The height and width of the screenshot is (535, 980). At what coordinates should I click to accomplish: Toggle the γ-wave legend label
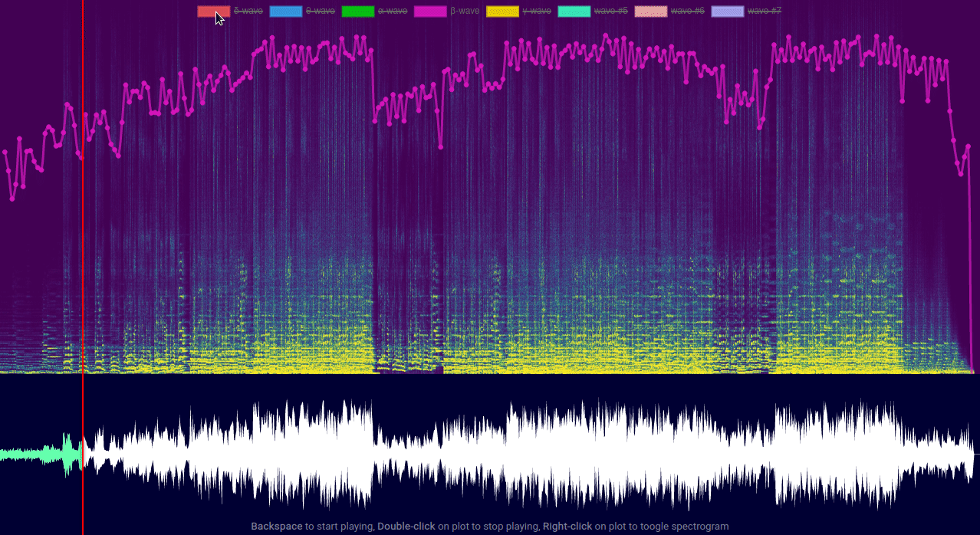536,11
